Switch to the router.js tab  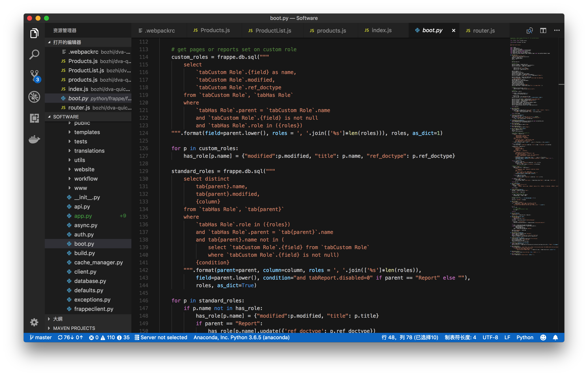coord(483,30)
